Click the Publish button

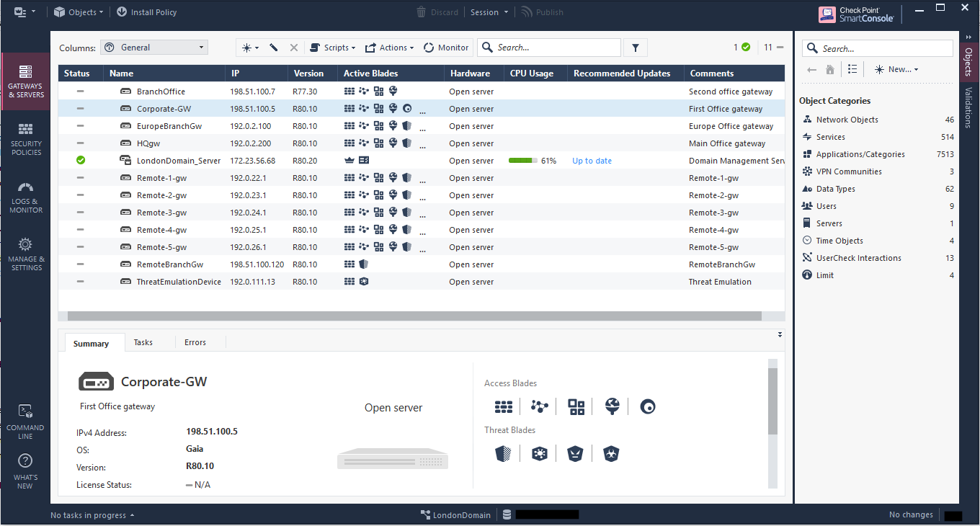click(x=542, y=12)
